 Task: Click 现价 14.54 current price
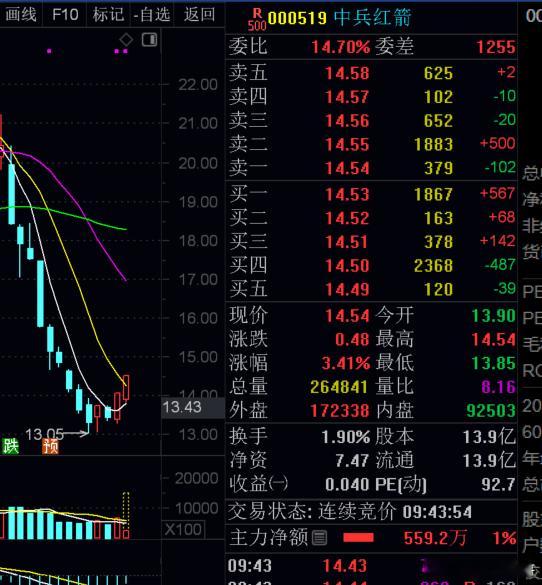click(x=347, y=316)
